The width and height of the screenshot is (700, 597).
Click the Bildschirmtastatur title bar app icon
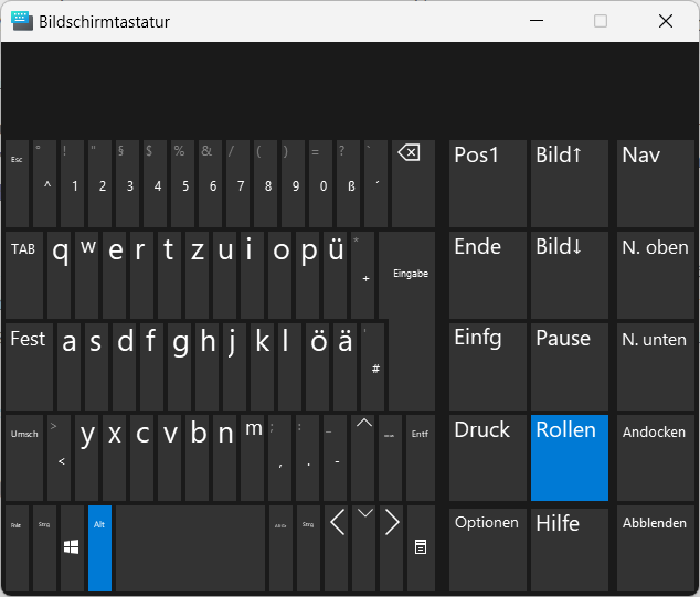(22, 21)
